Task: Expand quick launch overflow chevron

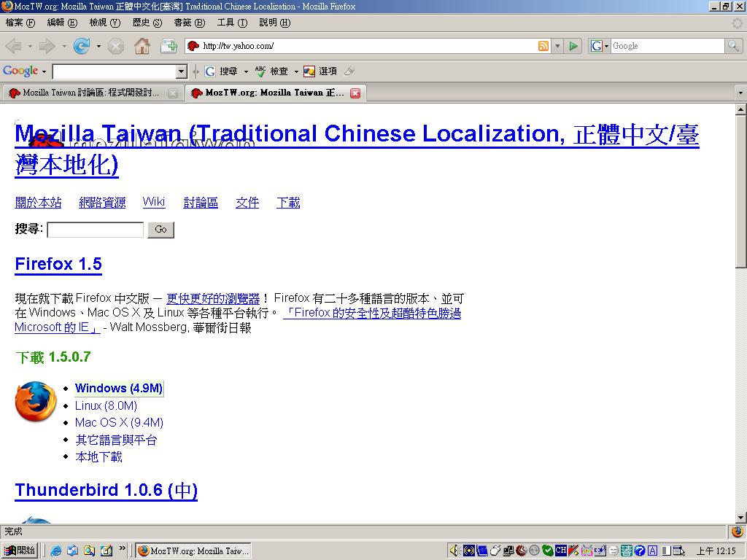Action: click(123, 548)
